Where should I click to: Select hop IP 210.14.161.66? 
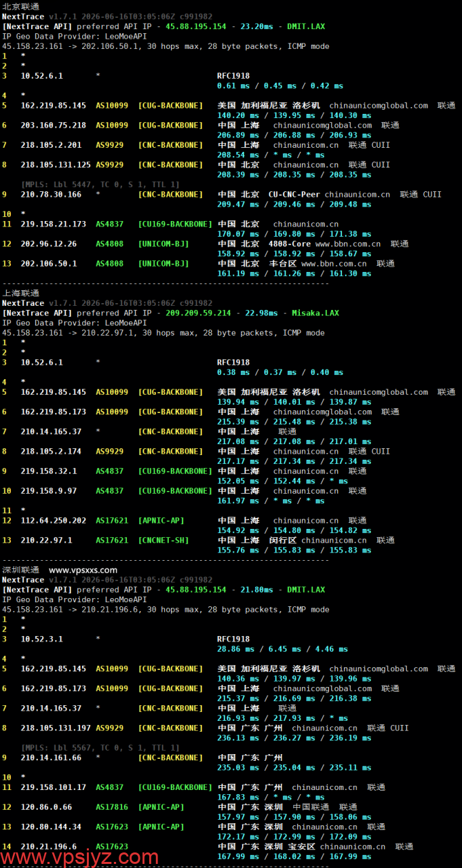tap(52, 758)
